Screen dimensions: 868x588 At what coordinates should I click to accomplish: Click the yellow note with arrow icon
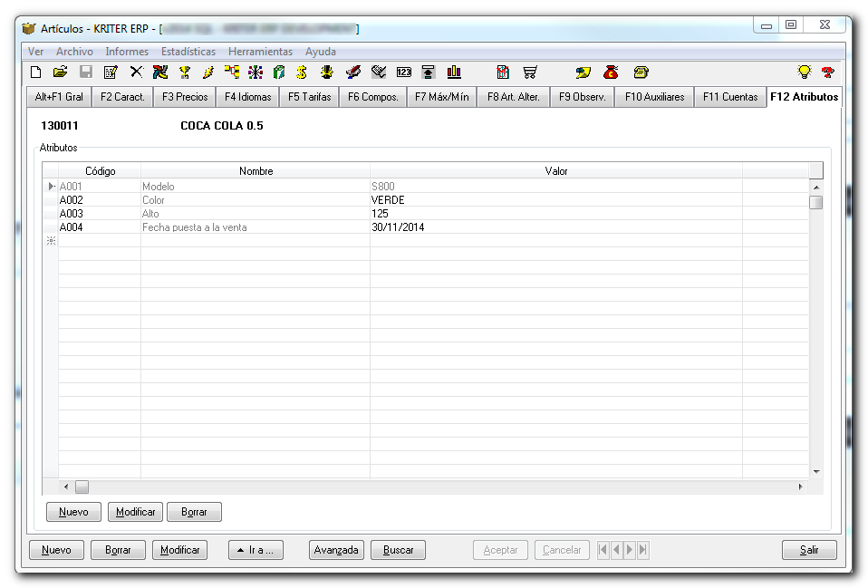(583, 72)
